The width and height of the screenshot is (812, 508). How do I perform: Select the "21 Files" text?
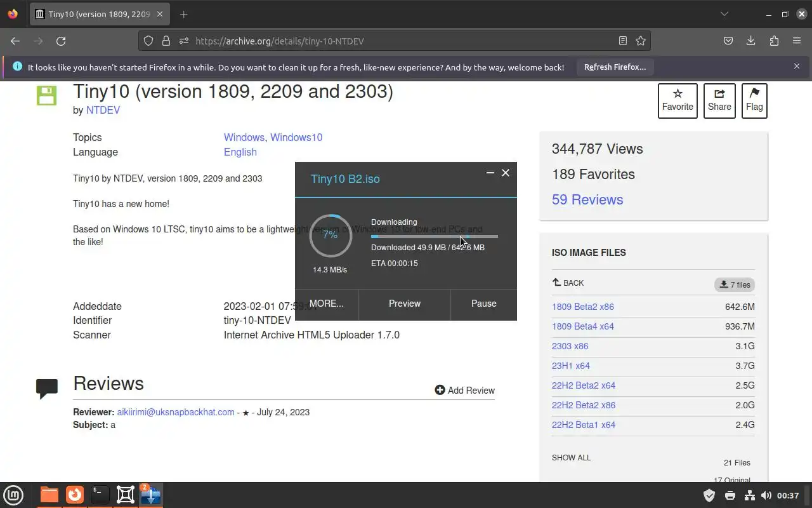pos(737,462)
